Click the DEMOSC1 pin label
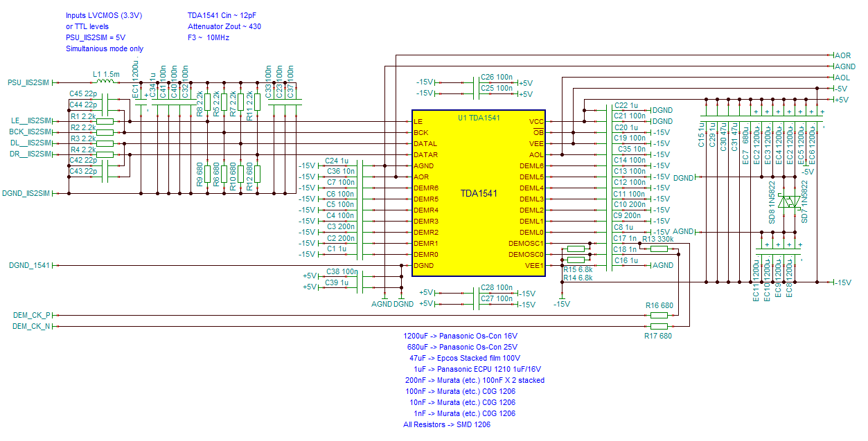 click(x=526, y=243)
